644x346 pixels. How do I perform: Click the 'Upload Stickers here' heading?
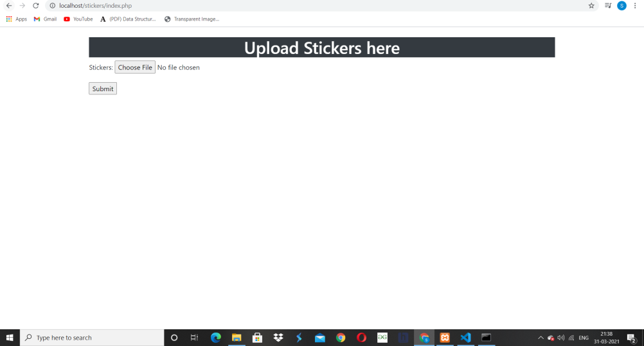[x=321, y=48]
